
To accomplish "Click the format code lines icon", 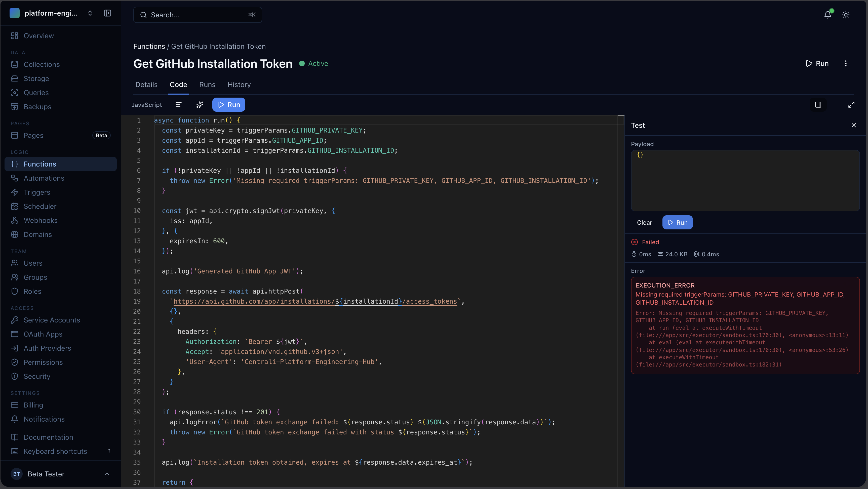I will [179, 105].
